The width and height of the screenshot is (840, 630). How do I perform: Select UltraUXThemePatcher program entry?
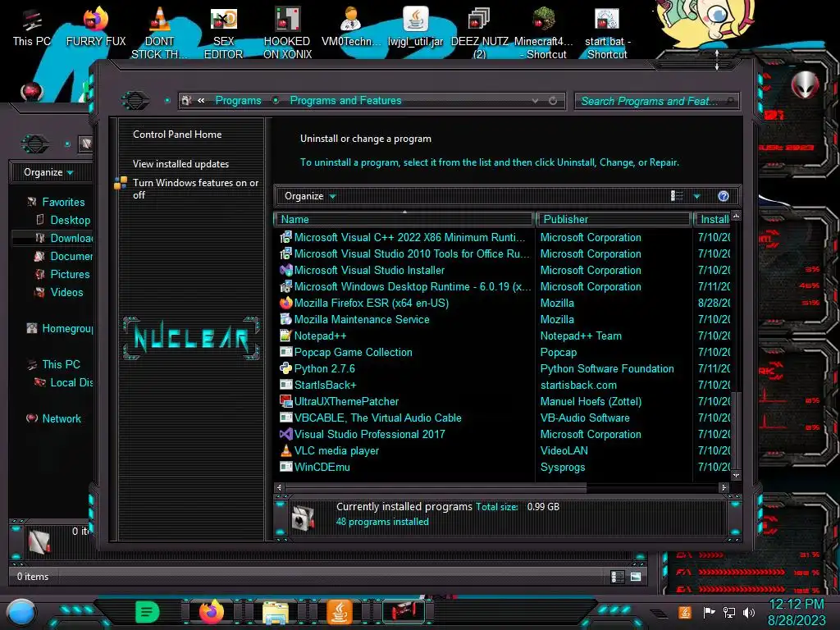click(x=346, y=401)
